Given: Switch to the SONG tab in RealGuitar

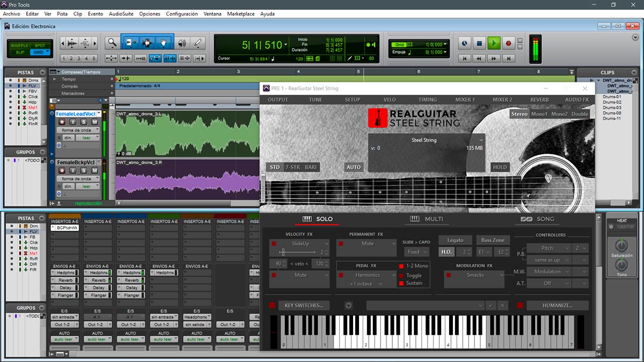Looking at the screenshot, I should (x=538, y=219).
